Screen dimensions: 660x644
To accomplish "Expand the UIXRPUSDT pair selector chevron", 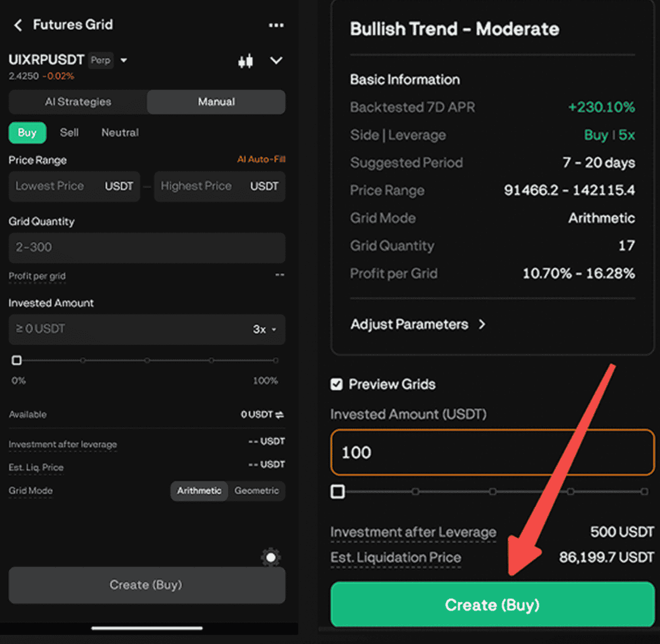I will click(124, 61).
